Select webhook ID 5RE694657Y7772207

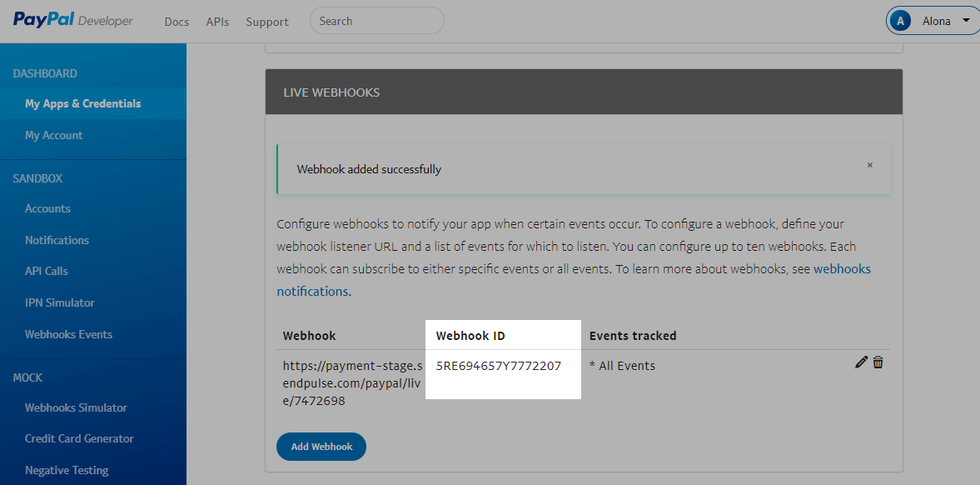(x=499, y=366)
